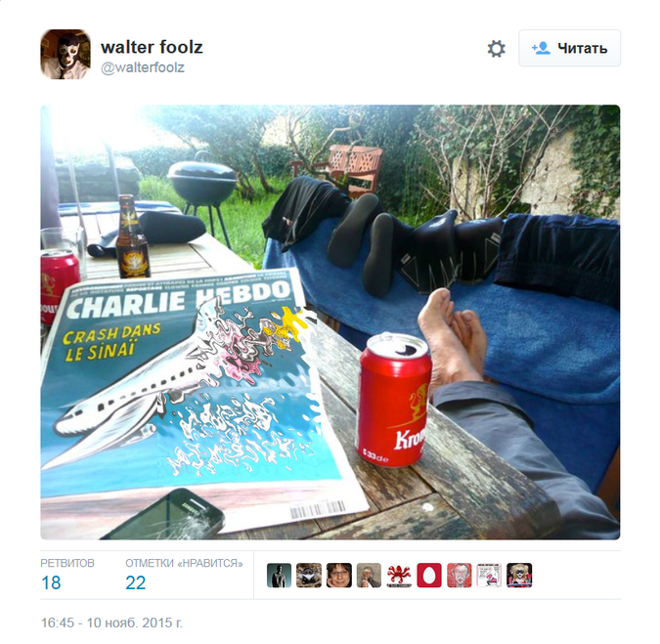Open the blonde woman avatar profile

point(370,576)
